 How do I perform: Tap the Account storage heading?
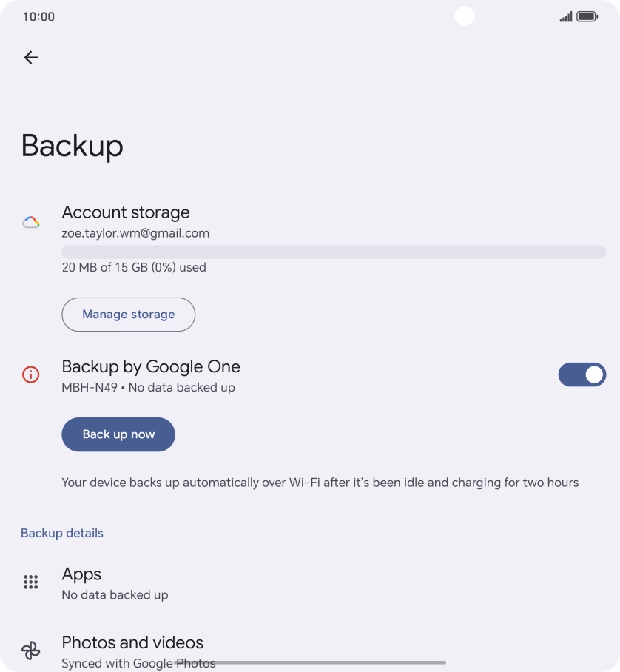point(126,212)
